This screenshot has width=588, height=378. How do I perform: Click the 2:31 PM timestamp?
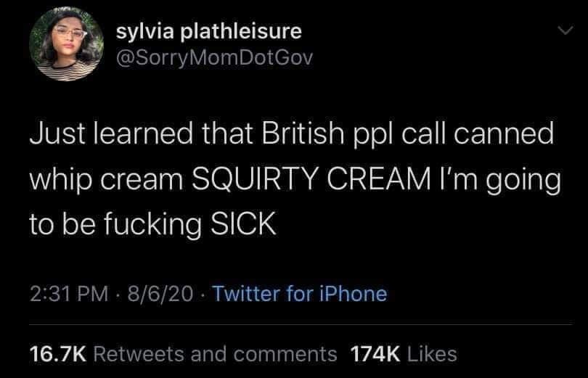click(69, 293)
